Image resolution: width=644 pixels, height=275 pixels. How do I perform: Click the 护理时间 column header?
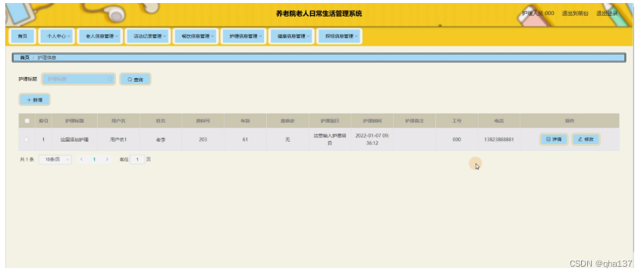(372, 121)
